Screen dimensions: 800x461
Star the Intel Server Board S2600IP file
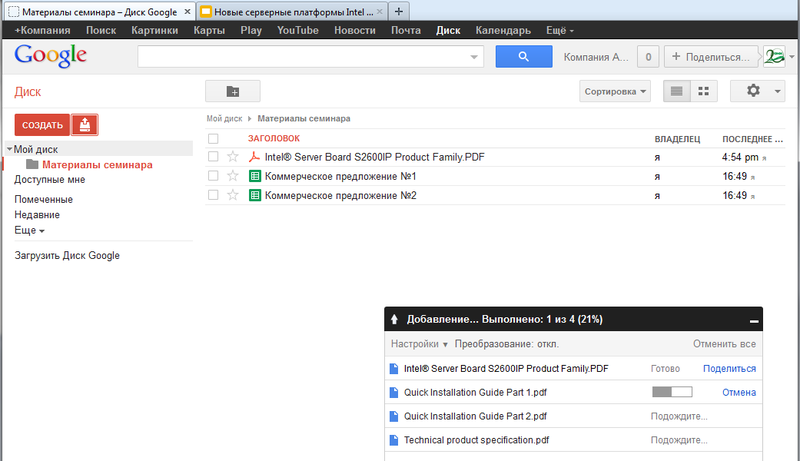pos(233,157)
